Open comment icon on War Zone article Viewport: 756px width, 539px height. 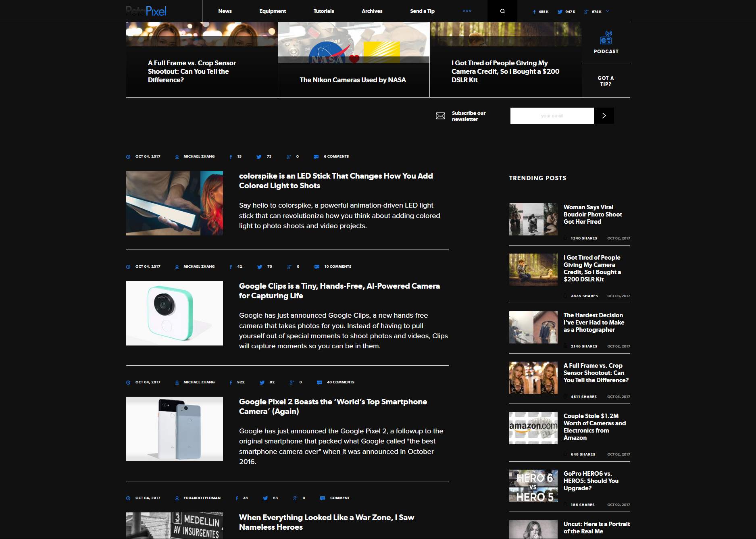click(323, 498)
